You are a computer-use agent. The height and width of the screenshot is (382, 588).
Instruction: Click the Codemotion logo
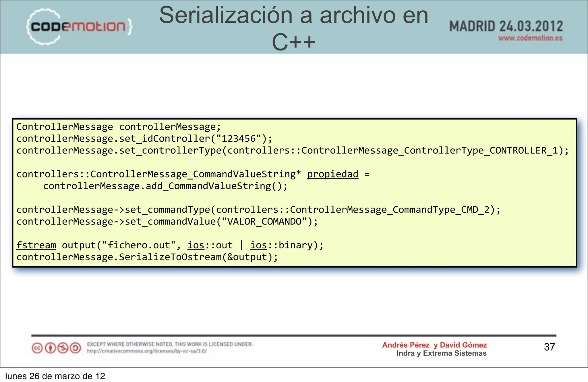pyautogui.click(x=79, y=27)
